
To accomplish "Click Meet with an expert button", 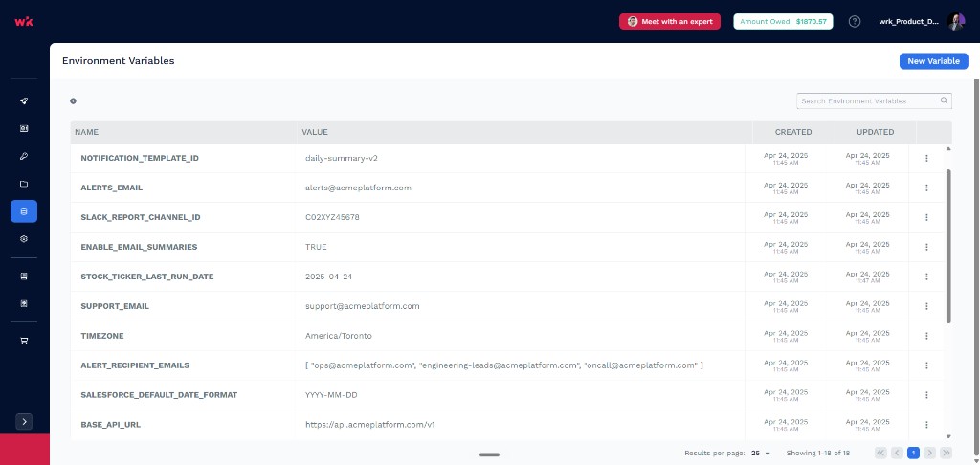I will 669,21.
